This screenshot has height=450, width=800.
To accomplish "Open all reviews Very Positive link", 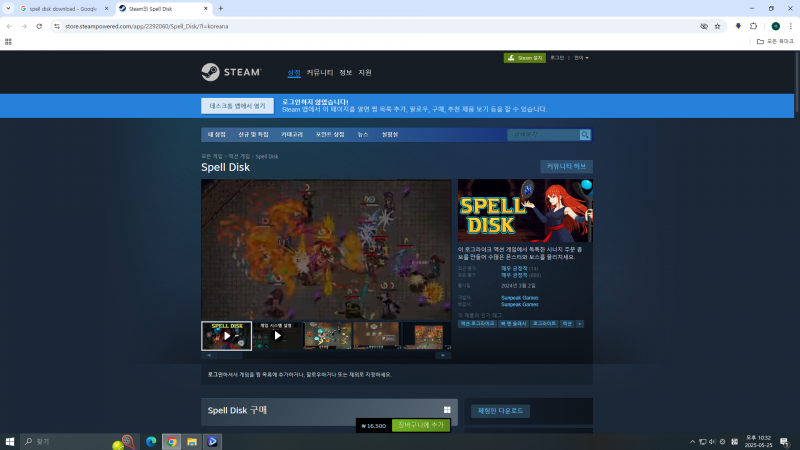I will 514,275.
